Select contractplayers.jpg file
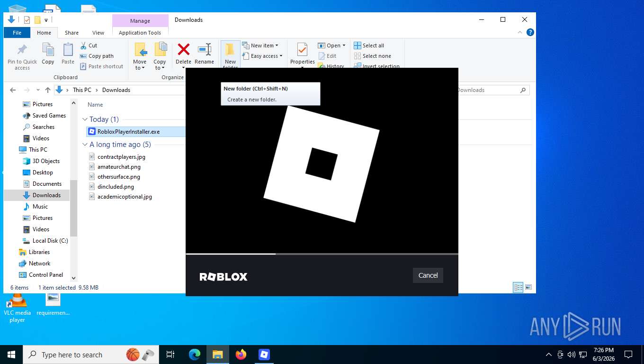644x364 pixels. pyautogui.click(x=121, y=157)
